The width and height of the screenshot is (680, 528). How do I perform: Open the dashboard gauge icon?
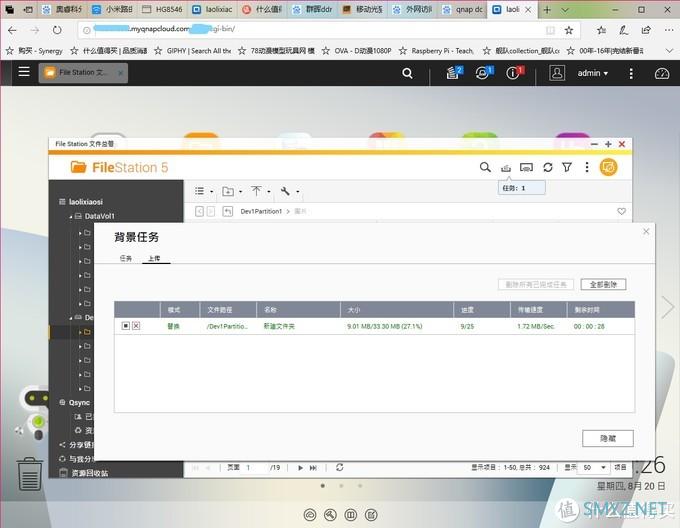[x=662, y=73]
